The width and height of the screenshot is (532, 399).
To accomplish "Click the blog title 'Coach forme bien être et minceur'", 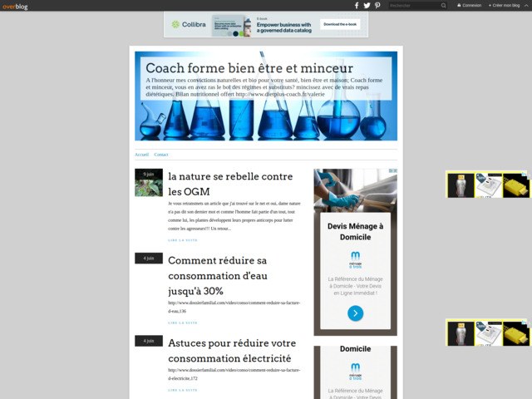I will tap(249, 68).
